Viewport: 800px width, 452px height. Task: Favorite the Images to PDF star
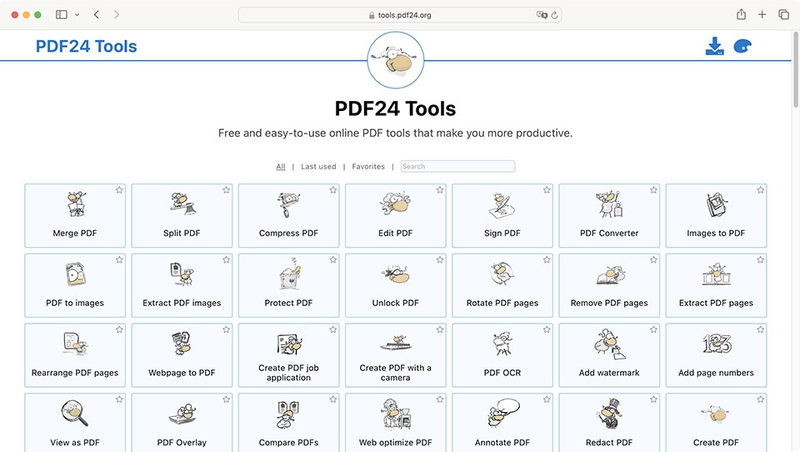pyautogui.click(x=761, y=190)
